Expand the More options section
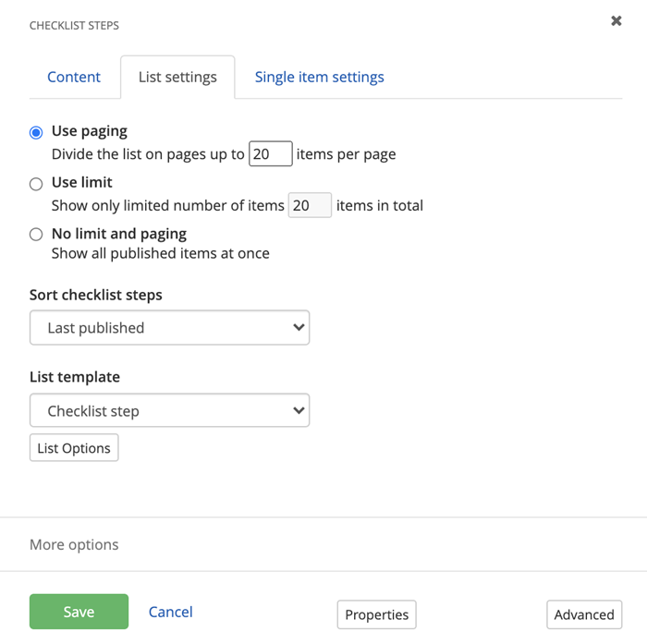This screenshot has width=647, height=644. point(74,544)
